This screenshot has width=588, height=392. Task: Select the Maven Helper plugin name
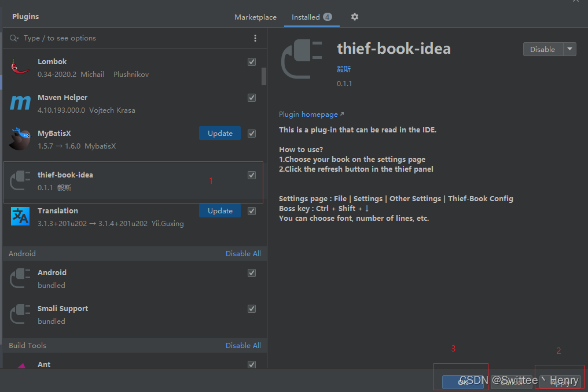pos(63,98)
